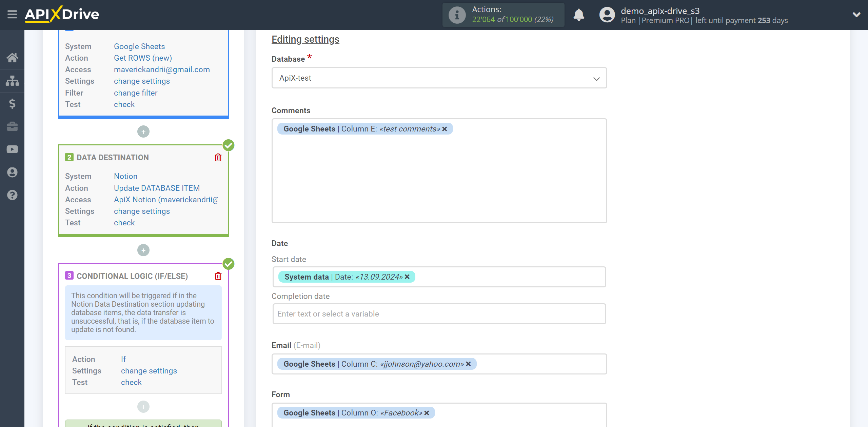Image resolution: width=868 pixels, height=427 pixels.
Task: Open the hamburger menu
Action: pos(12,15)
